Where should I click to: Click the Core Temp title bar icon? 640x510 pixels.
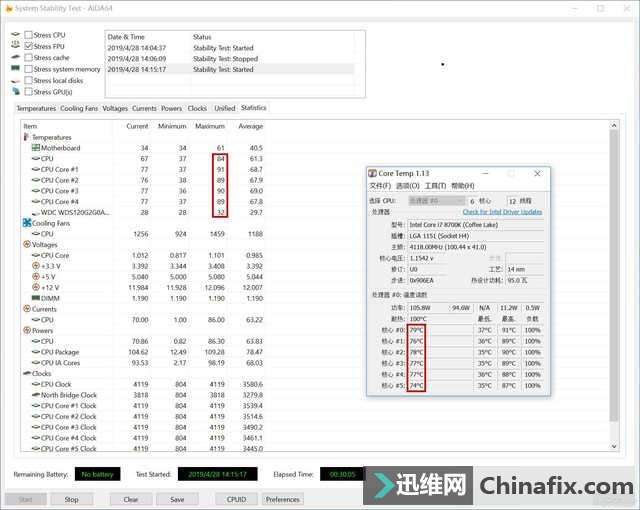pos(372,173)
